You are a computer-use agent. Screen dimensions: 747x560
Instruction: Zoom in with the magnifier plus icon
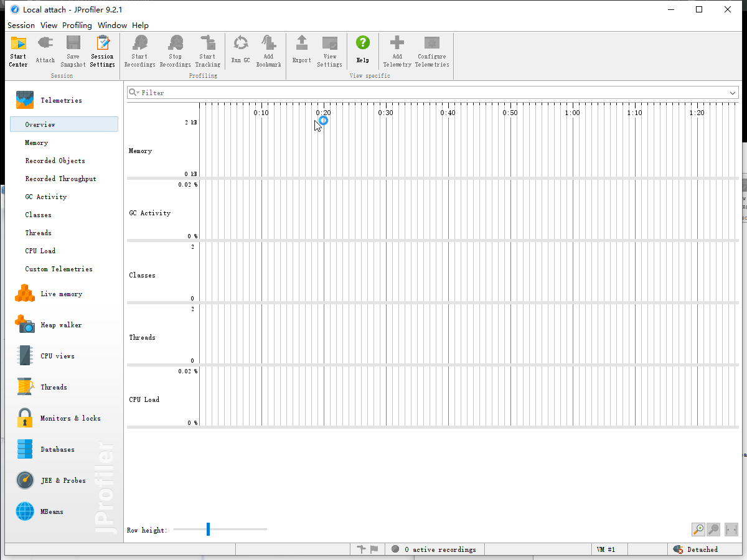point(698,530)
